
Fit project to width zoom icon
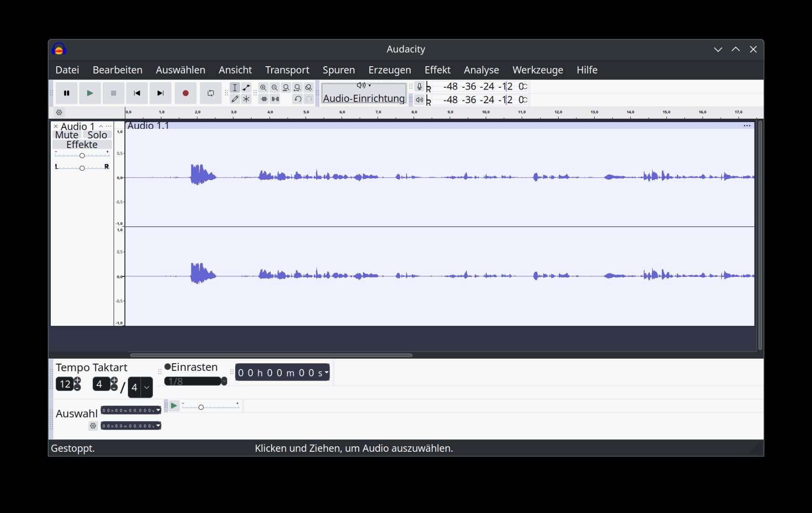tap(298, 88)
